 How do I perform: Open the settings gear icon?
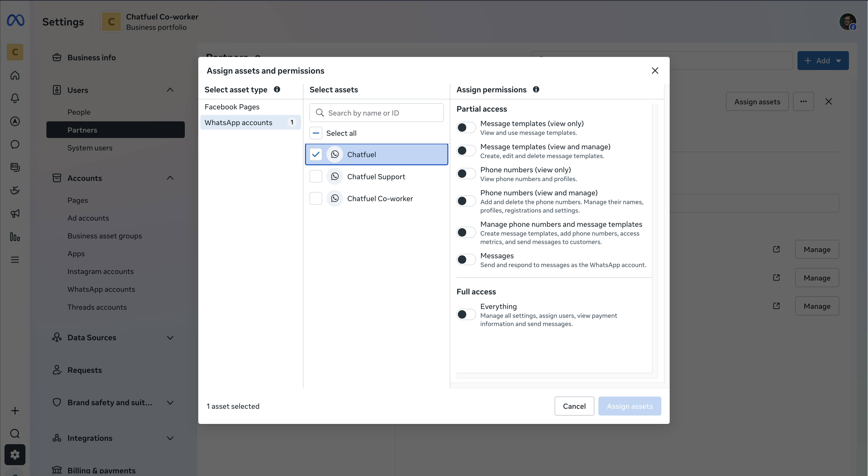(15, 455)
